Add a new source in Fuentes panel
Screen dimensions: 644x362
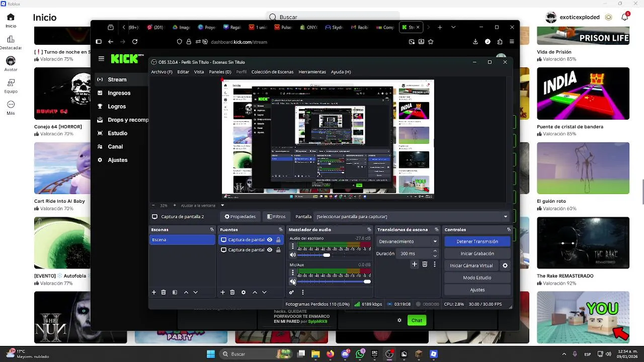[x=222, y=292]
